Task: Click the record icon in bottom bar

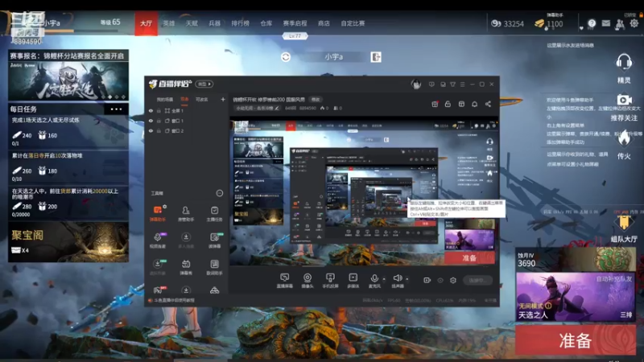Action: click(x=427, y=280)
